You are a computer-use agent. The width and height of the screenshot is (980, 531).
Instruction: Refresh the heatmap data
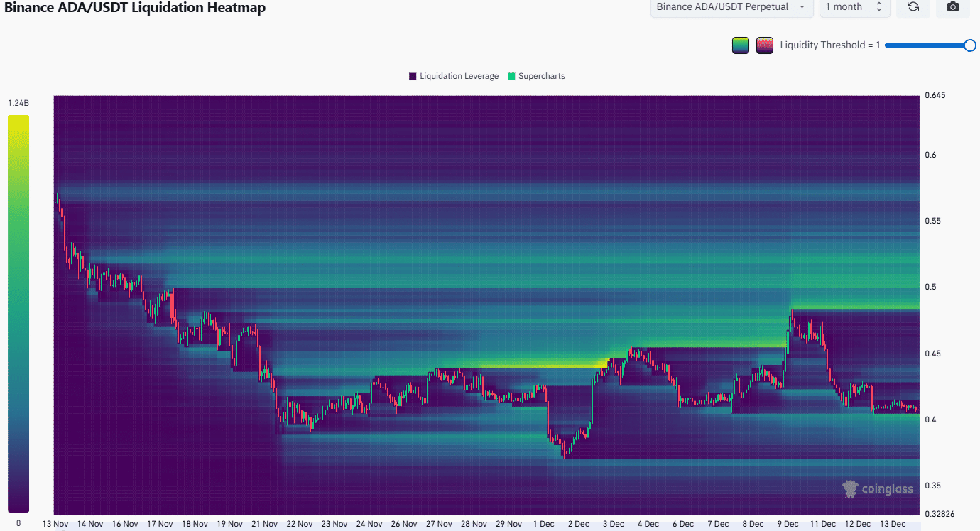click(913, 9)
